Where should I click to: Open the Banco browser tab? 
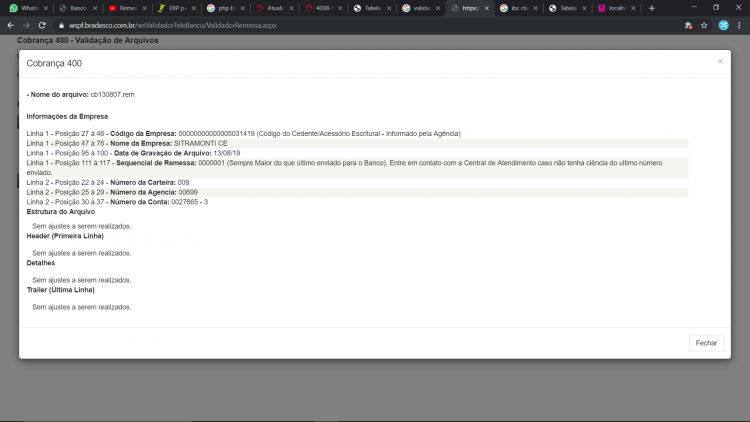(75, 8)
